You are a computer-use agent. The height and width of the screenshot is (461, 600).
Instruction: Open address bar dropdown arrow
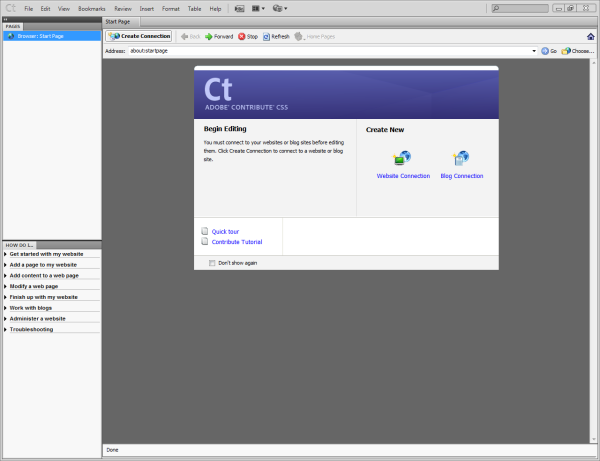point(534,51)
